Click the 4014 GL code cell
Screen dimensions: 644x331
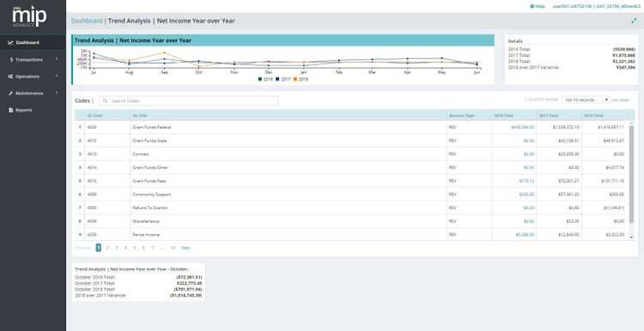pos(107,167)
